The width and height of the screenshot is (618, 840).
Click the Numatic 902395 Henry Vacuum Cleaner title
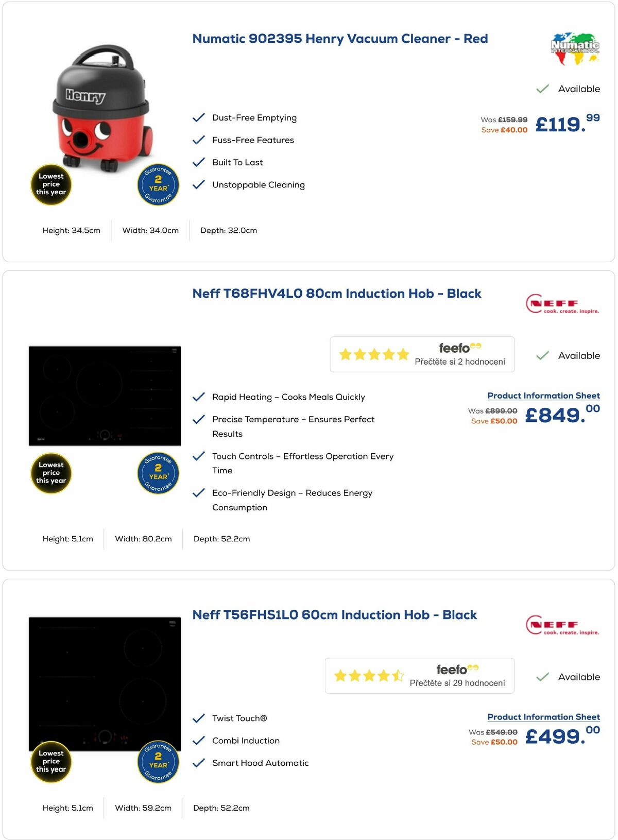point(339,39)
